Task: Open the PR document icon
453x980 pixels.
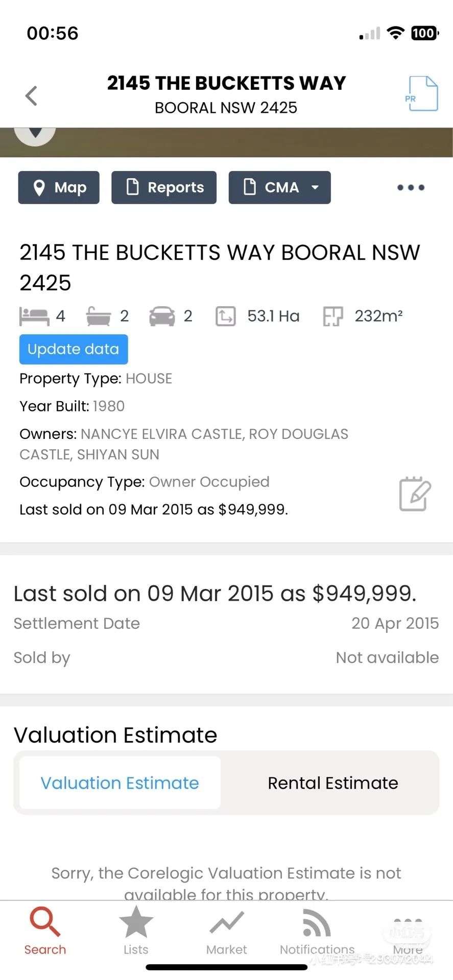Action: [x=423, y=94]
